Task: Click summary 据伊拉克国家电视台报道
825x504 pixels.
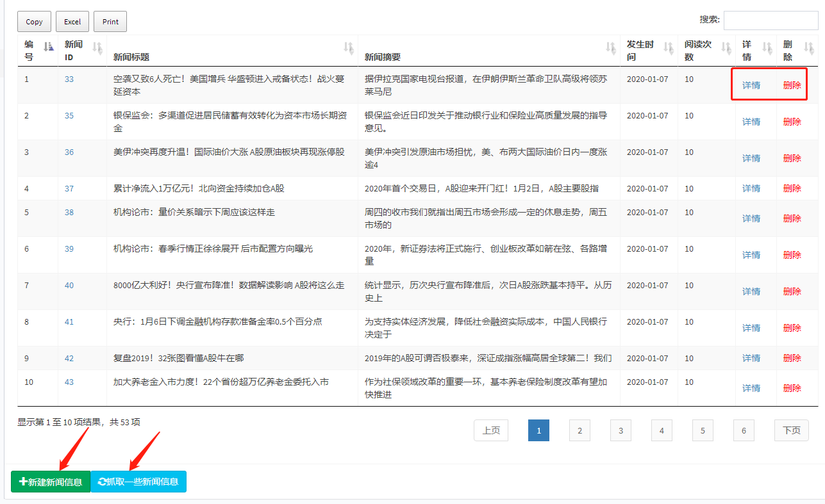Action: [x=486, y=85]
